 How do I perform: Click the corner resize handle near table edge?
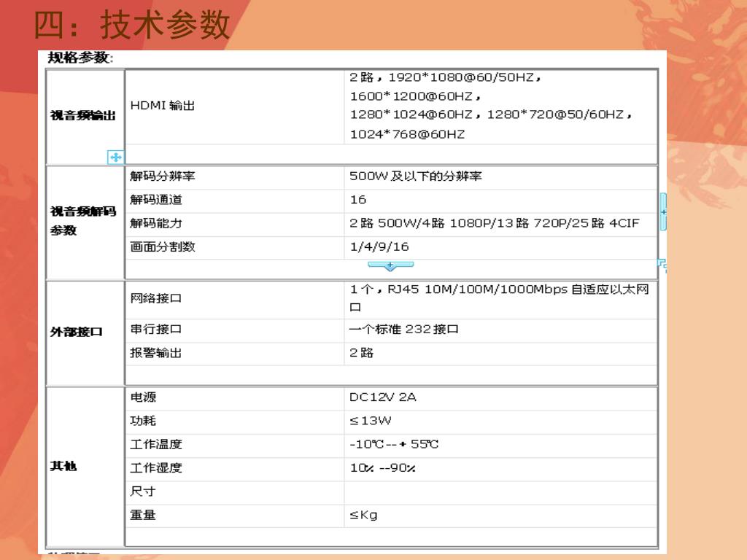point(662,265)
